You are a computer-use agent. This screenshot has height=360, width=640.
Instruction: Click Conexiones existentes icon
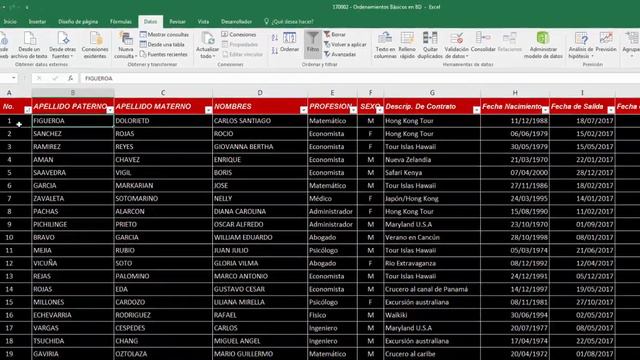click(x=95, y=45)
